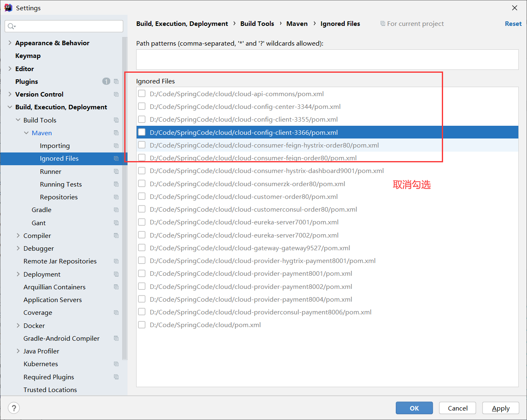527x420 pixels.
Task: Expand Appearance & Behavior section
Action: [10, 43]
